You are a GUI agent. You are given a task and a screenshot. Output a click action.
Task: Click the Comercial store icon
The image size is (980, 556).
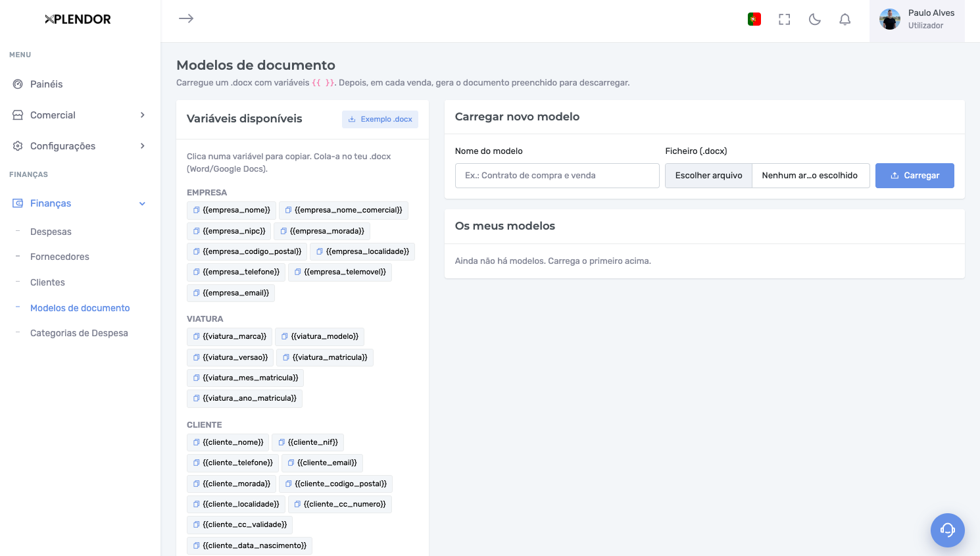(18, 115)
